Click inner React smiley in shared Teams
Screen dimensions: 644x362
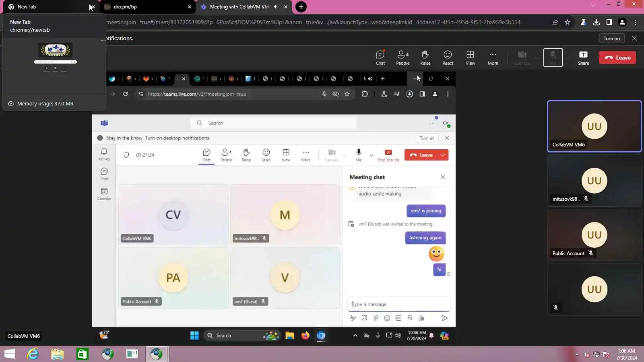266,155
